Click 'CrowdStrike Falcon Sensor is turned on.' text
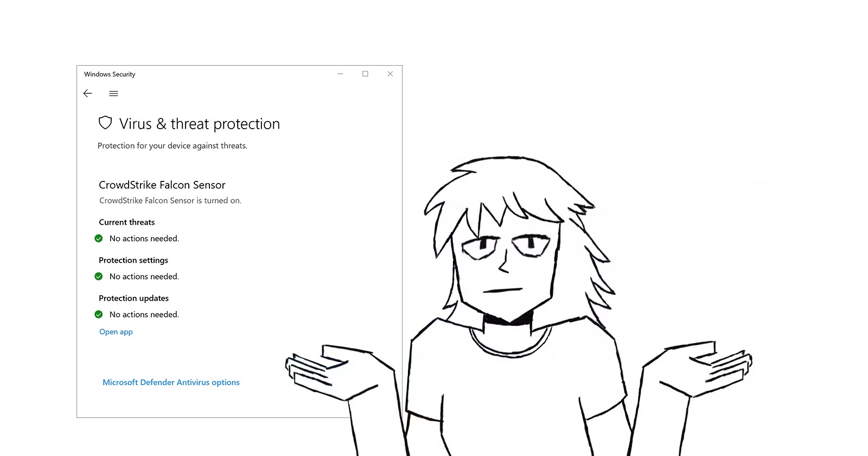 (170, 200)
